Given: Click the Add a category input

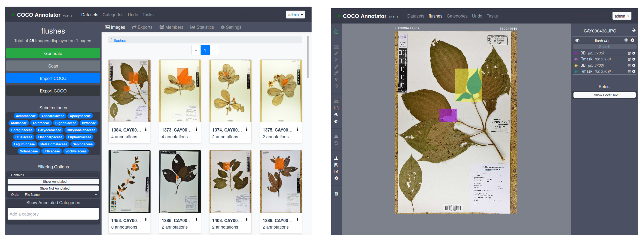Looking at the screenshot, I should click(x=53, y=214).
